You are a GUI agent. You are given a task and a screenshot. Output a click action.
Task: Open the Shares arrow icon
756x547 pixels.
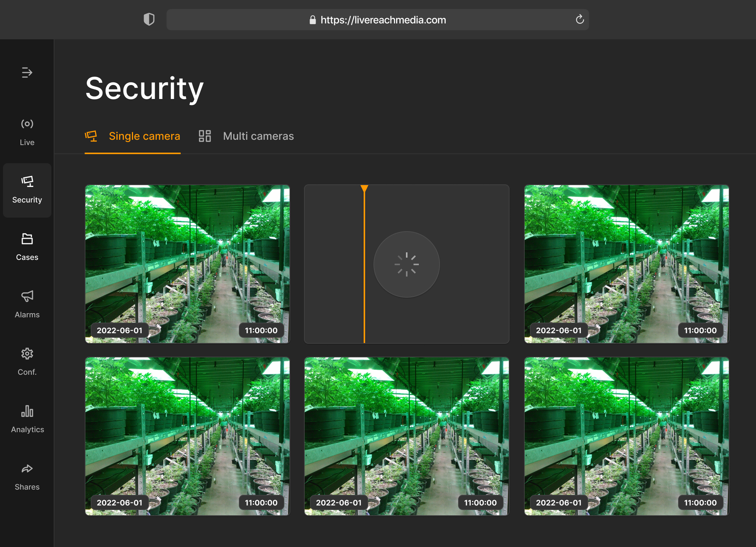pos(27,468)
